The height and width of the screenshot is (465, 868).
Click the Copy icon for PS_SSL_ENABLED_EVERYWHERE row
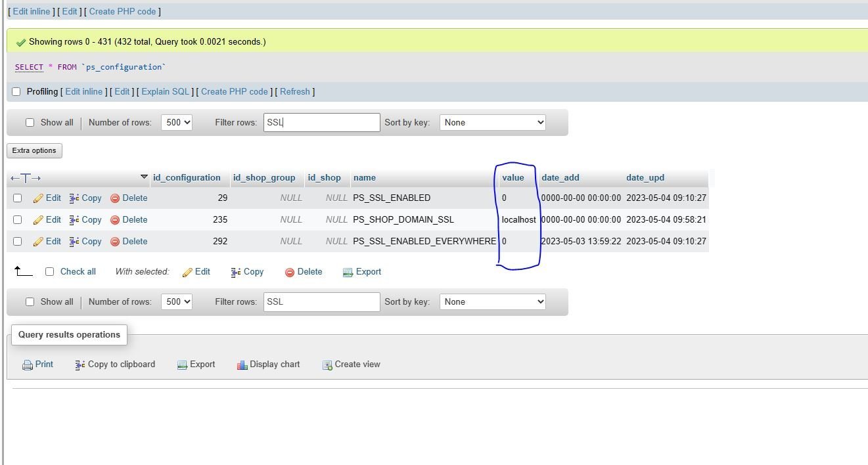coord(74,241)
